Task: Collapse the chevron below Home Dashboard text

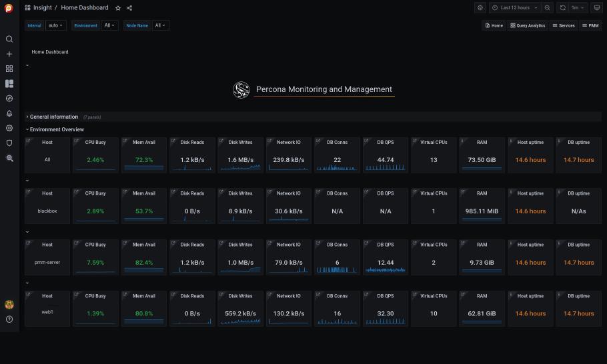Action: [x=27, y=65]
